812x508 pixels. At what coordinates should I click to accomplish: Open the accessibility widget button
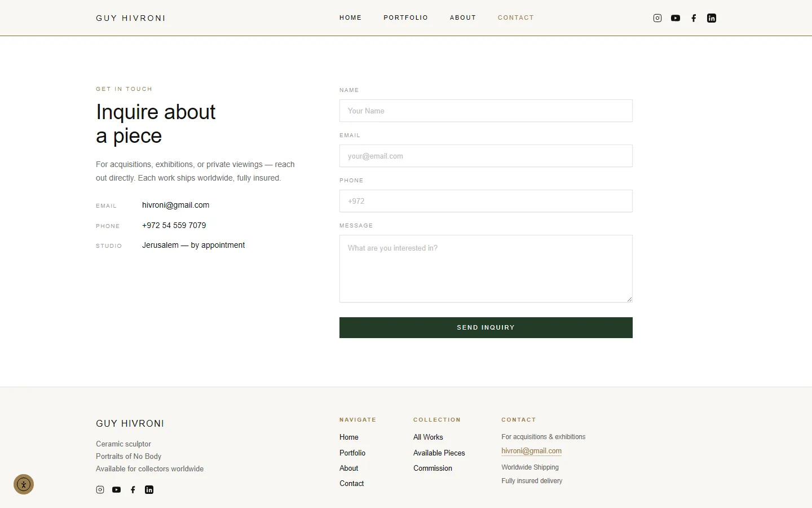pyautogui.click(x=24, y=484)
